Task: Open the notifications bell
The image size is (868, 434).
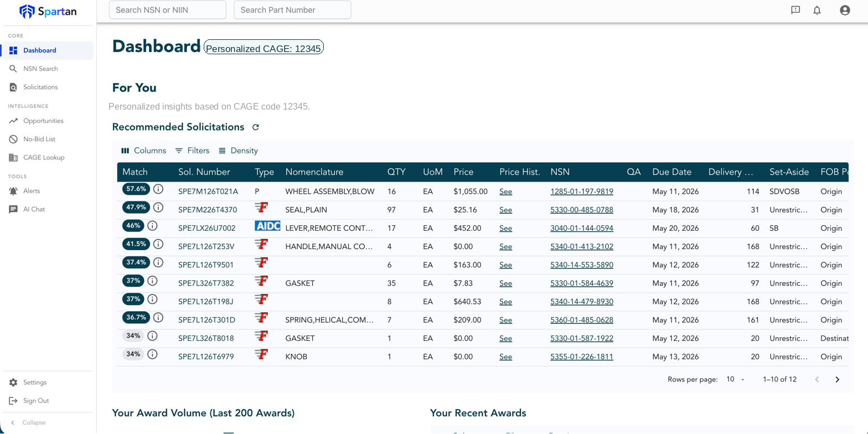Action: 817,10
